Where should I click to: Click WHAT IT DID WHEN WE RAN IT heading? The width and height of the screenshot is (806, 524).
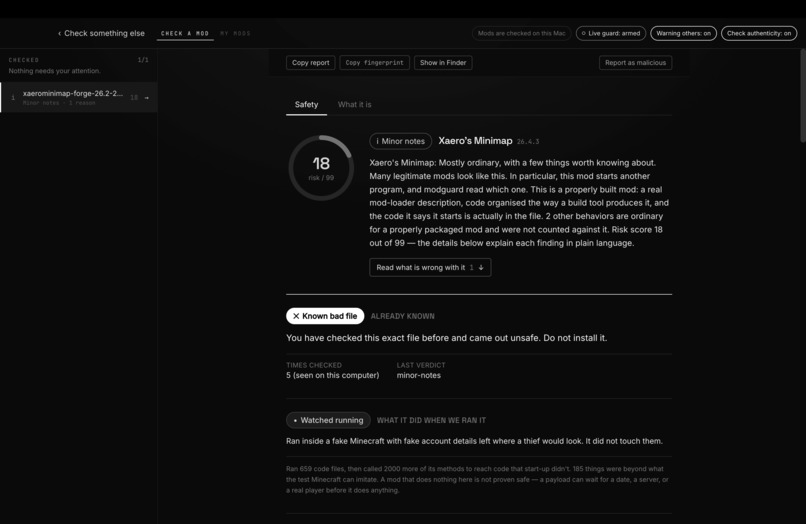coord(431,420)
